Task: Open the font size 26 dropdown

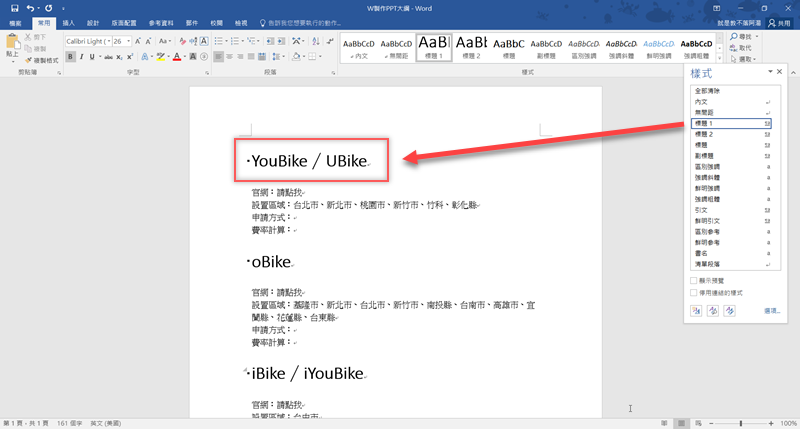Action: click(x=128, y=41)
